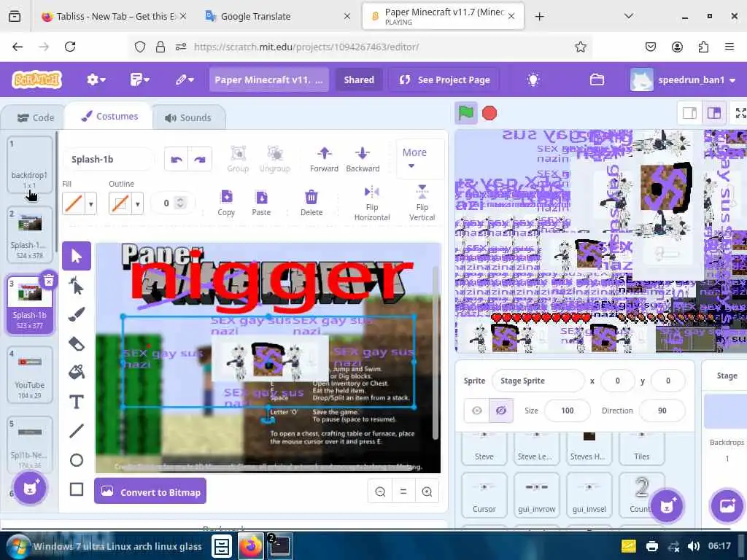The width and height of the screenshot is (747, 560).
Task: Select the Eraser tool
Action: tap(76, 343)
